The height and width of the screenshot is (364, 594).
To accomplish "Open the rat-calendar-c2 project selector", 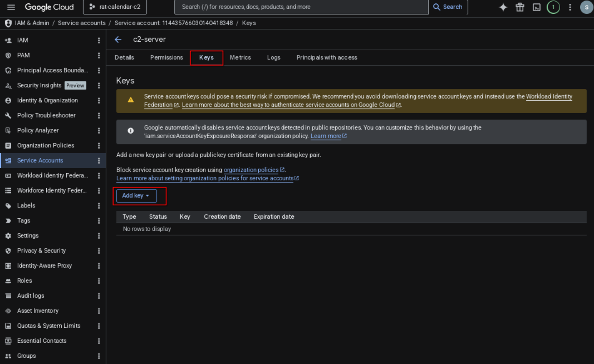I will 115,7.
